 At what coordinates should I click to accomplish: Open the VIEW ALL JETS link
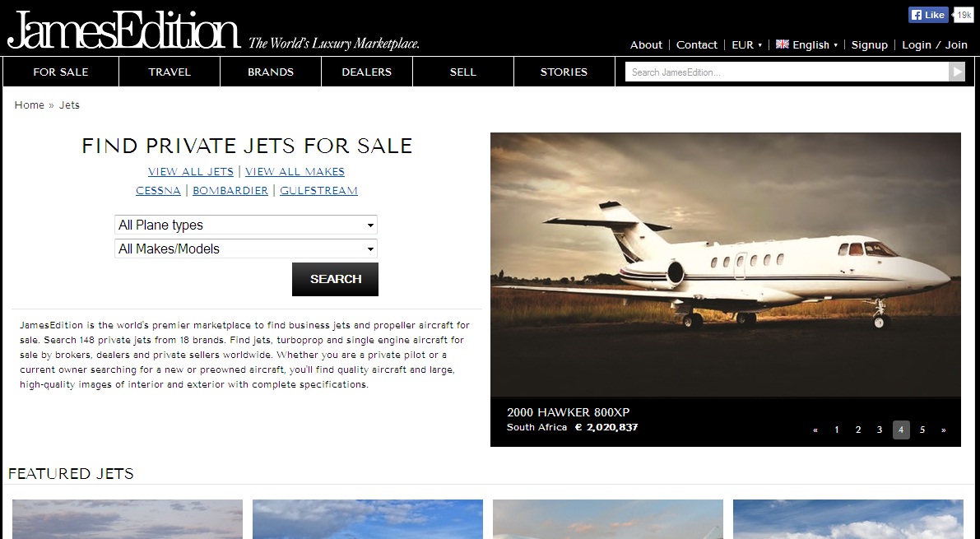[x=191, y=171]
